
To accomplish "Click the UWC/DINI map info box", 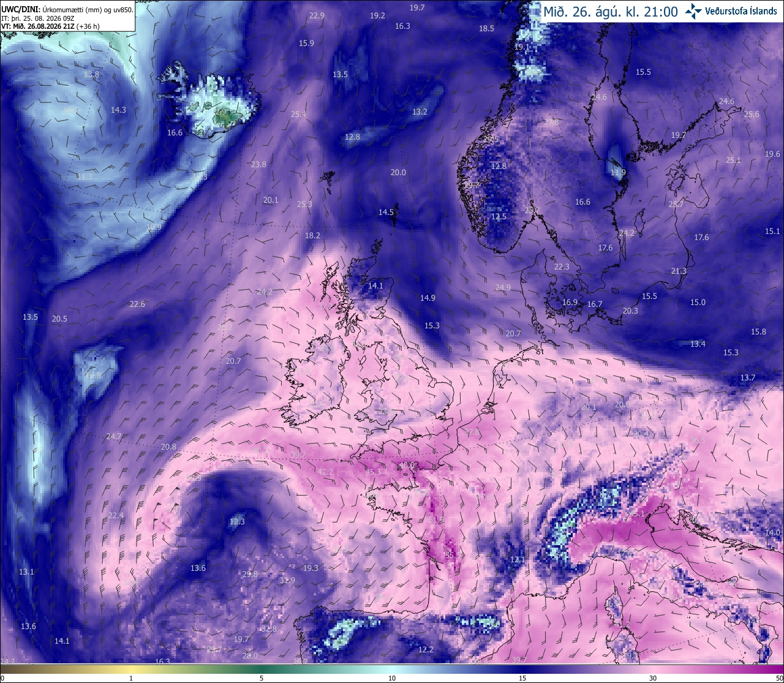I will click(x=67, y=16).
